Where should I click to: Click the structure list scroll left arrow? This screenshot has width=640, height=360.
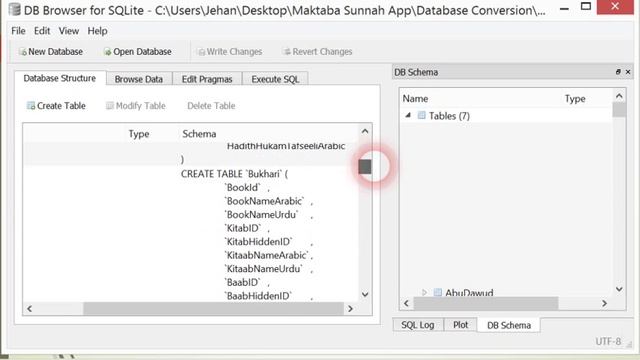(29, 309)
